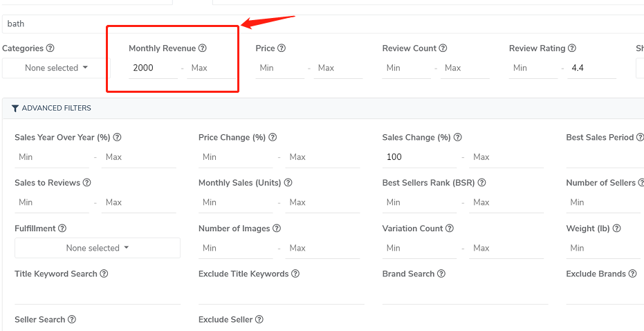The image size is (644, 331).
Task: Click help icon next to Review Rating
Action: pos(571,48)
